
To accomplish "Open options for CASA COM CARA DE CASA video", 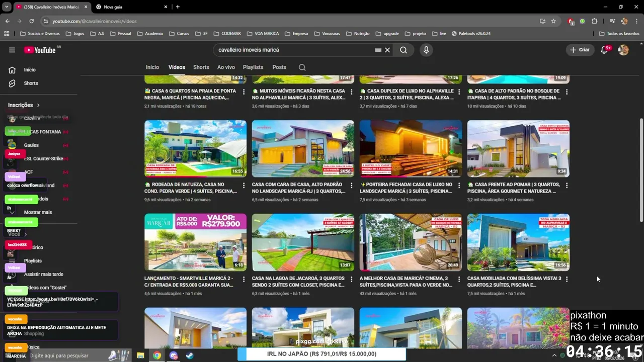I will coord(352,186).
